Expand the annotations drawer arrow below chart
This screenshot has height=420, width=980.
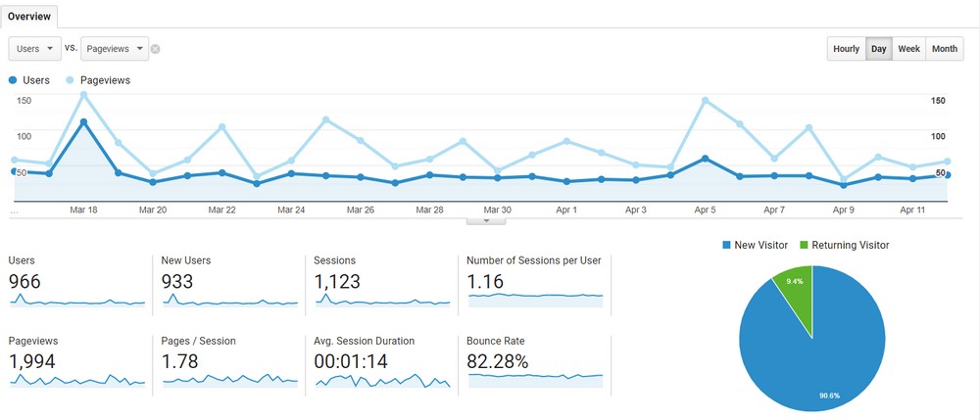[486, 221]
